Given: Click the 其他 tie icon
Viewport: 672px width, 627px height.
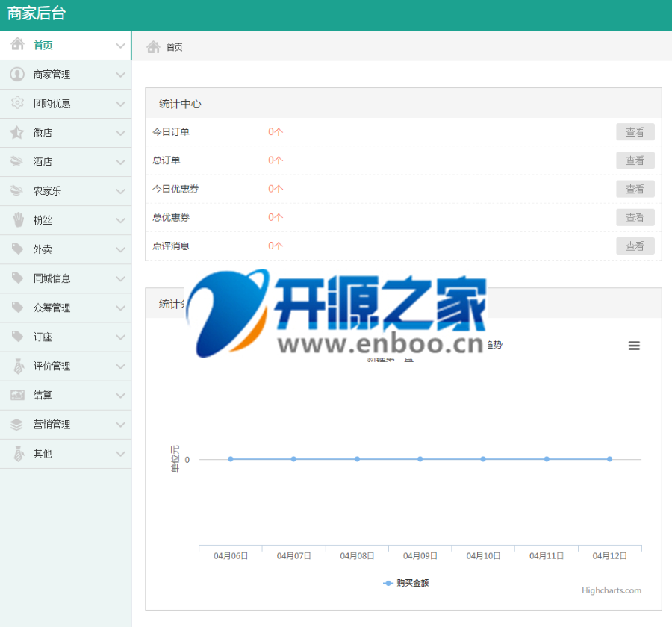Looking at the screenshot, I should 19,453.
